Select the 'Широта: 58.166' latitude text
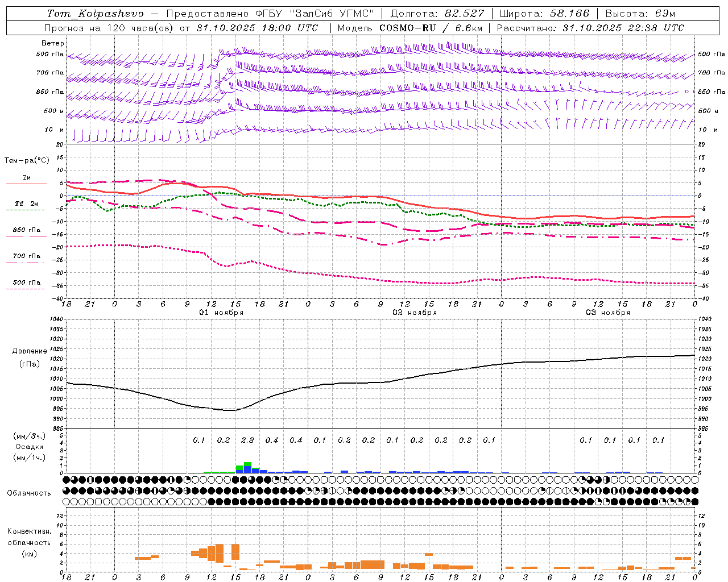The height and width of the screenshot is (582, 728). pyautogui.click(x=545, y=14)
